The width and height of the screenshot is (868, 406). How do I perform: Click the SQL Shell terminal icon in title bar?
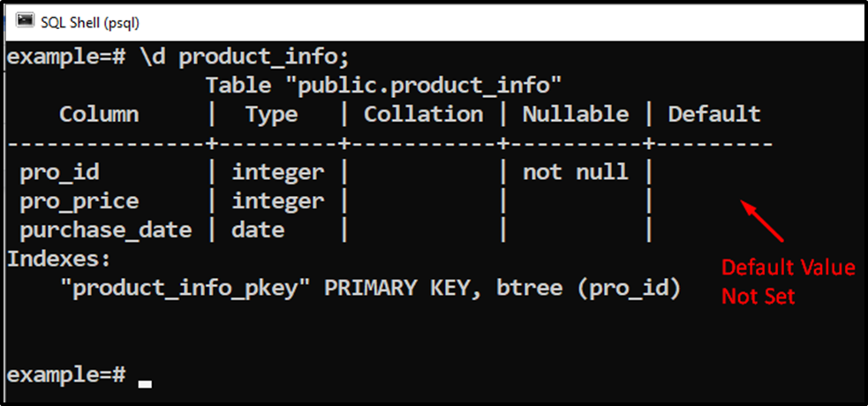25,20
